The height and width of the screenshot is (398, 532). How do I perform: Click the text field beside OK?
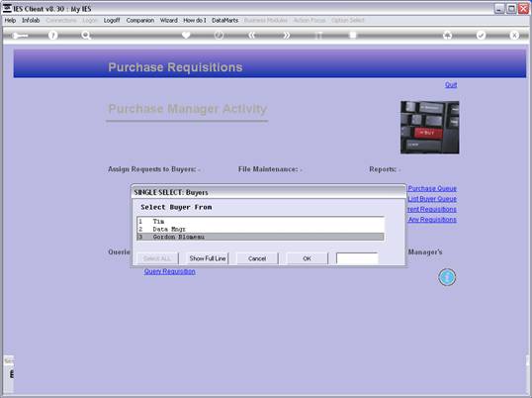tap(357, 258)
